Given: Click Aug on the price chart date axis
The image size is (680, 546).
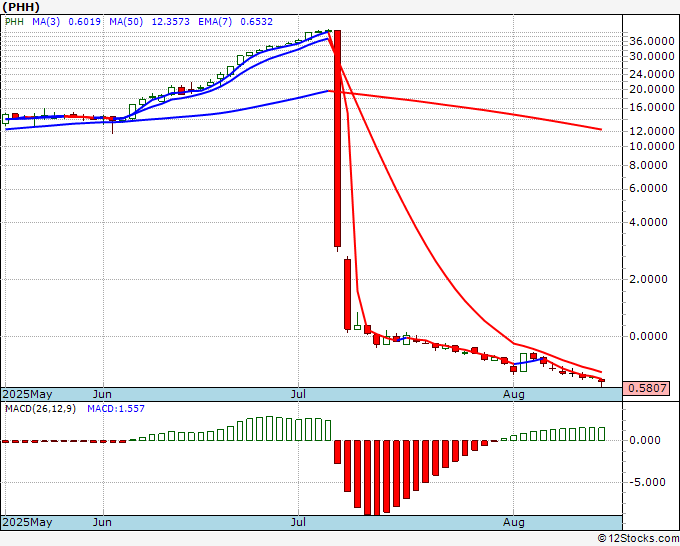Looking at the screenshot, I should [513, 394].
